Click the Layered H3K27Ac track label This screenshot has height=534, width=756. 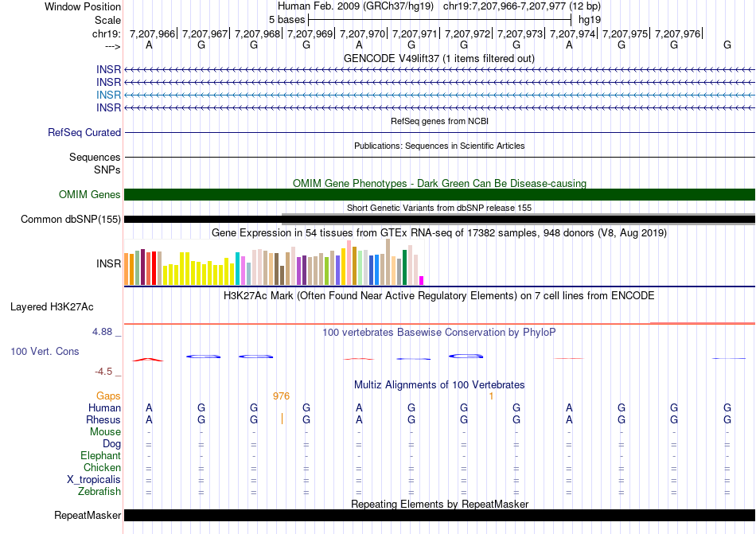pyautogui.click(x=52, y=306)
